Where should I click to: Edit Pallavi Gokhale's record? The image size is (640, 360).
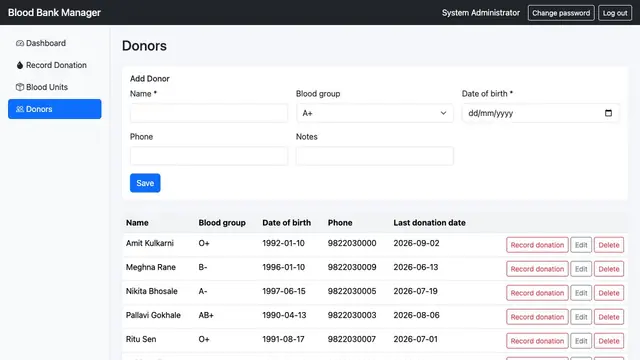(581, 317)
